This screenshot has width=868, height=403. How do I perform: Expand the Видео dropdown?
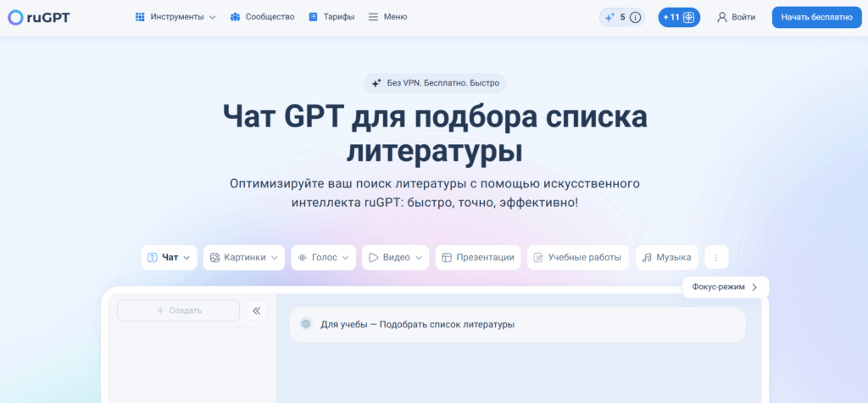pyautogui.click(x=395, y=257)
